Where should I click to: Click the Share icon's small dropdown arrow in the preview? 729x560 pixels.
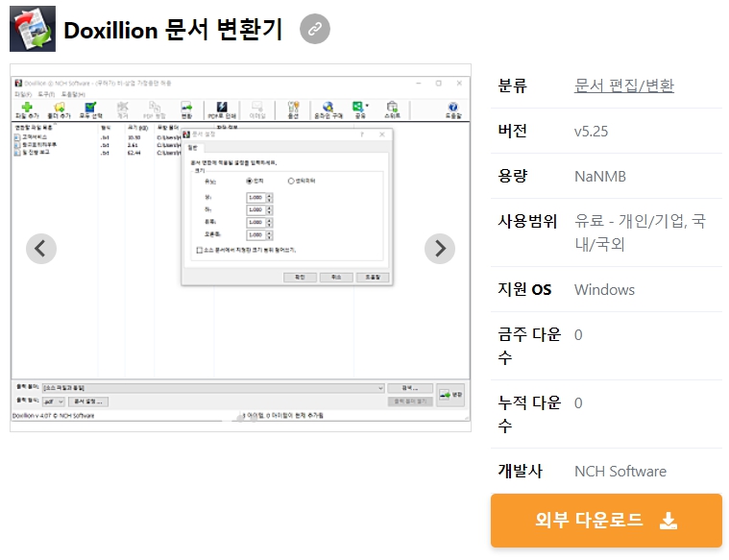pos(367,106)
